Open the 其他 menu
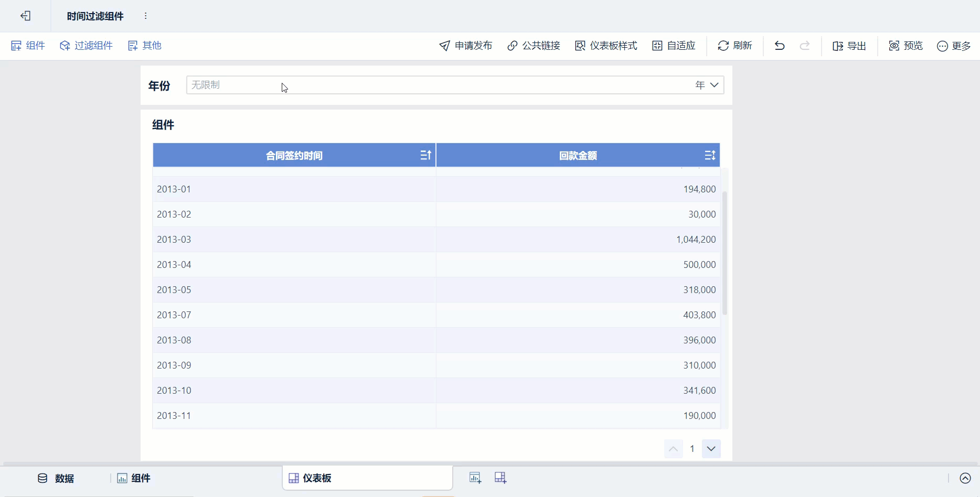Viewport: 980px width, 497px height. coord(145,46)
